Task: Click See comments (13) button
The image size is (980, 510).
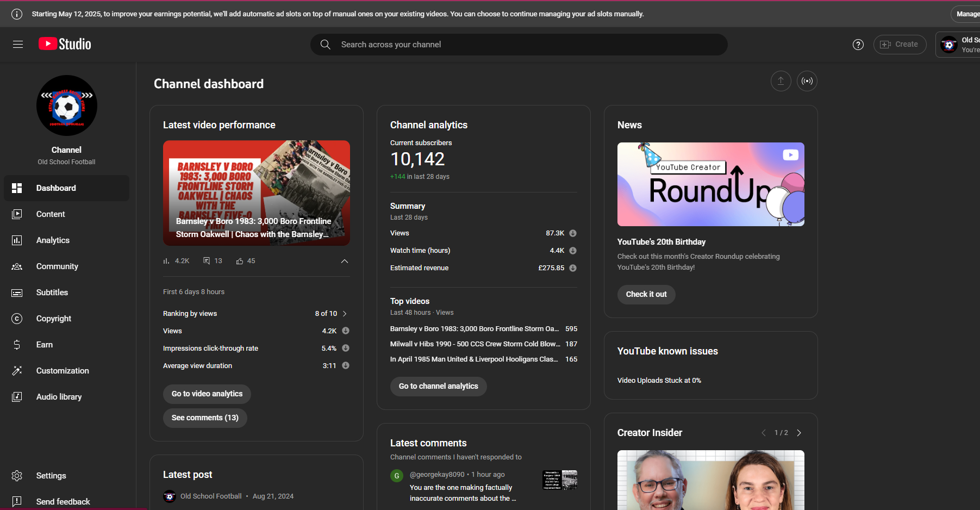Action: [x=205, y=418]
